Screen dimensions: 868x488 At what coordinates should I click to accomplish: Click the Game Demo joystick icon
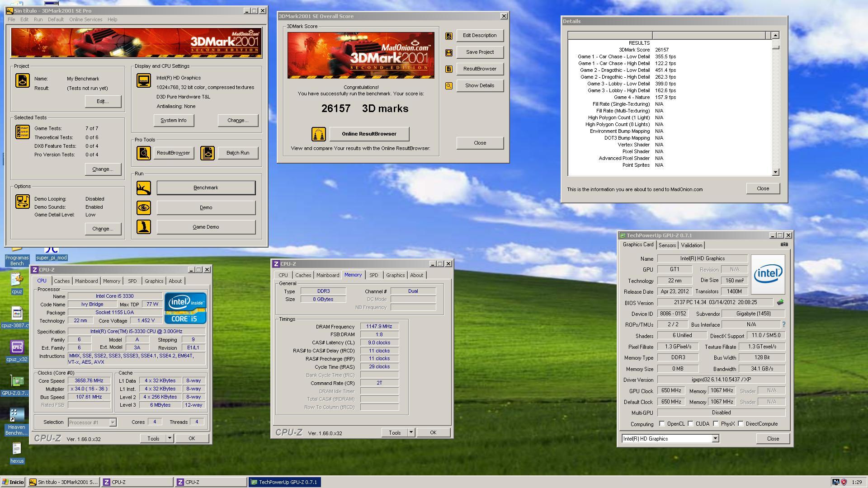(144, 227)
